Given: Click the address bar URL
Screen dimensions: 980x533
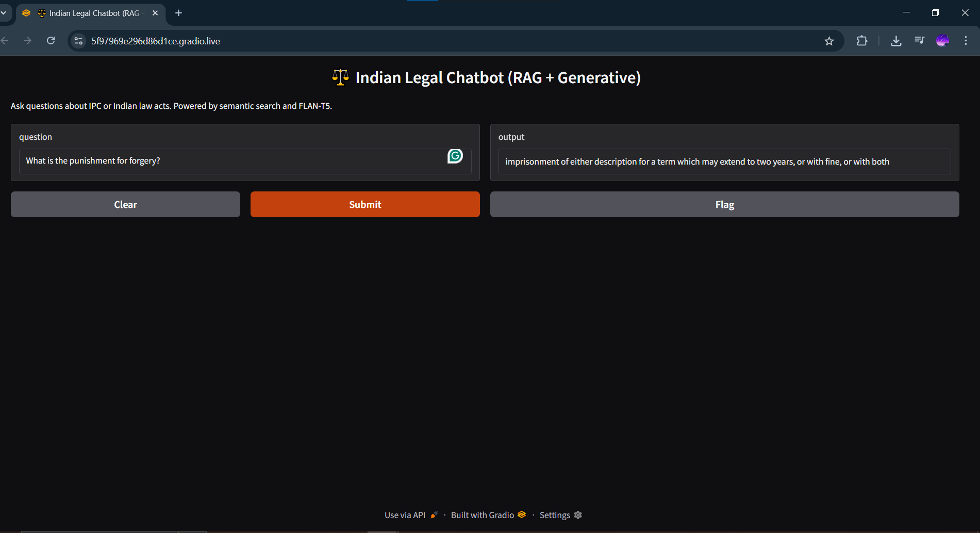Looking at the screenshot, I should click(x=156, y=41).
